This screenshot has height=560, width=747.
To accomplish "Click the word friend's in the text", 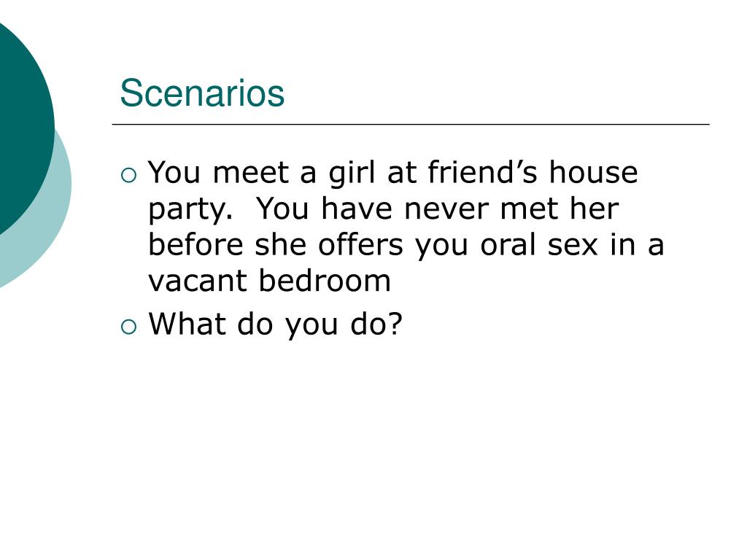I will [x=483, y=171].
